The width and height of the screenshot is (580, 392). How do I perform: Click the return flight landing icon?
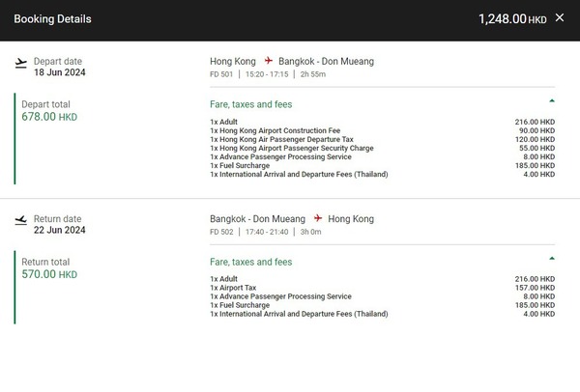coord(21,220)
